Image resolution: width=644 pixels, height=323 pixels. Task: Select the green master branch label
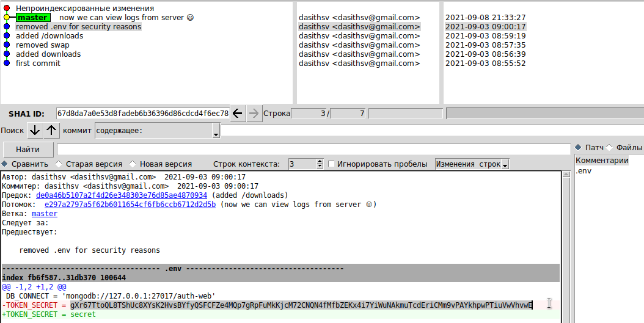pos(32,18)
